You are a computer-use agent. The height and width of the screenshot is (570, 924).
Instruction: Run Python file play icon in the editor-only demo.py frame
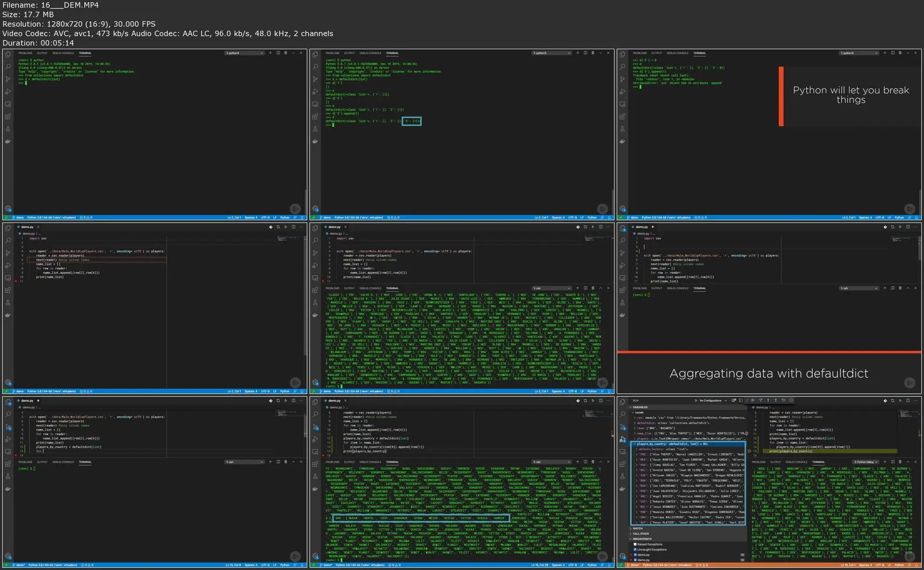tap(286, 227)
